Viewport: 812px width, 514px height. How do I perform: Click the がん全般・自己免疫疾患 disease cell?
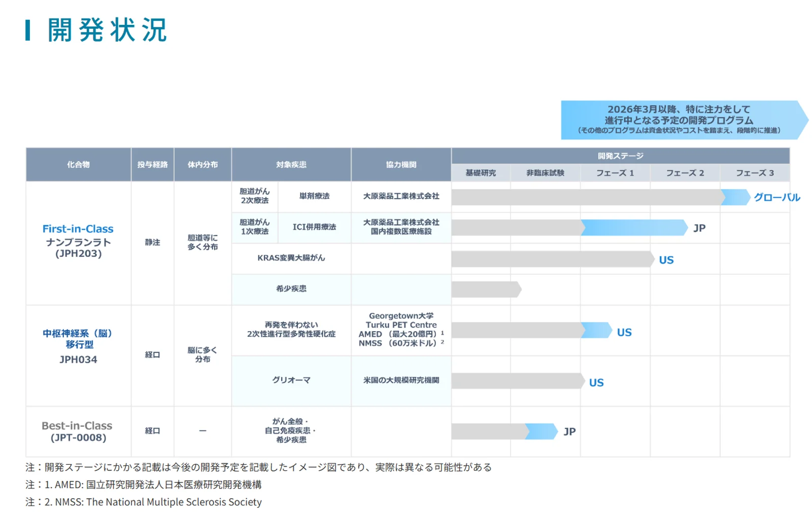click(x=291, y=431)
